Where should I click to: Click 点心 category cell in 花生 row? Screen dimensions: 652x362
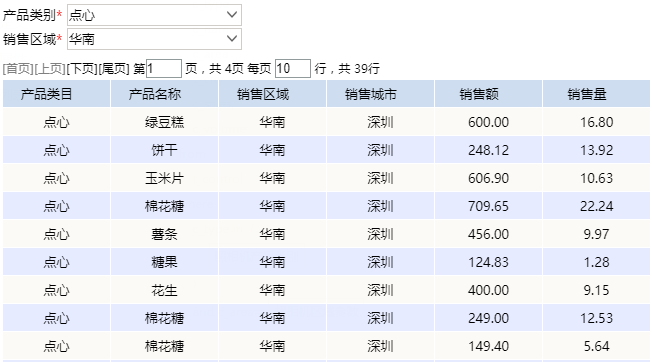point(57,290)
